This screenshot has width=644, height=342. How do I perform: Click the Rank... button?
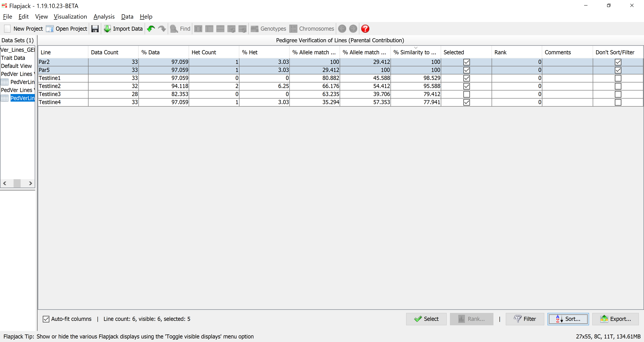[471, 319]
